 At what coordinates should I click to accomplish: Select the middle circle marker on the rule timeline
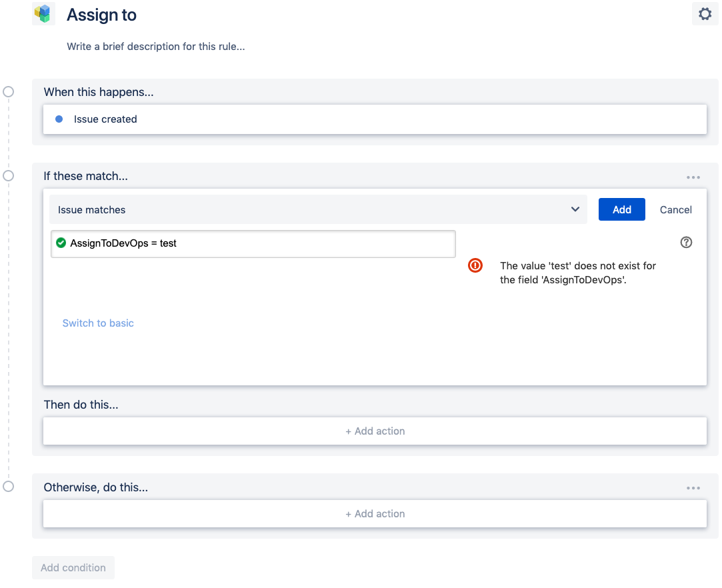point(8,176)
